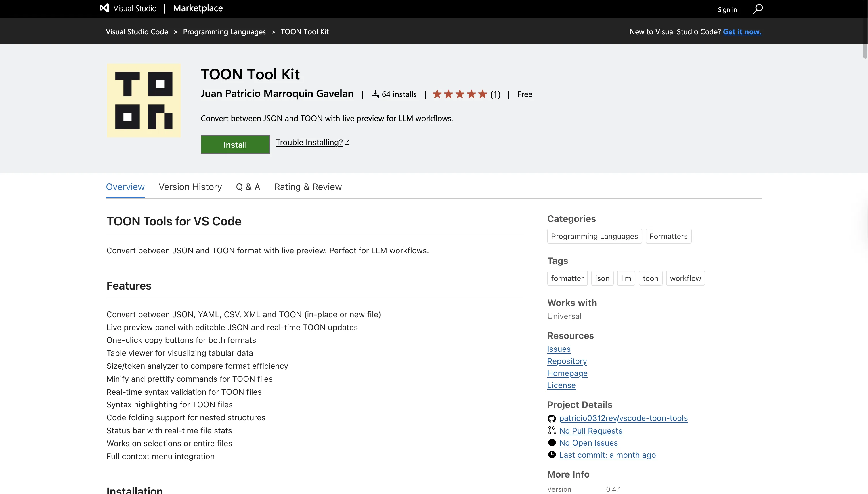Viewport: 868px width, 494px height.
Task: Click No Pull Requests link
Action: pyautogui.click(x=590, y=431)
